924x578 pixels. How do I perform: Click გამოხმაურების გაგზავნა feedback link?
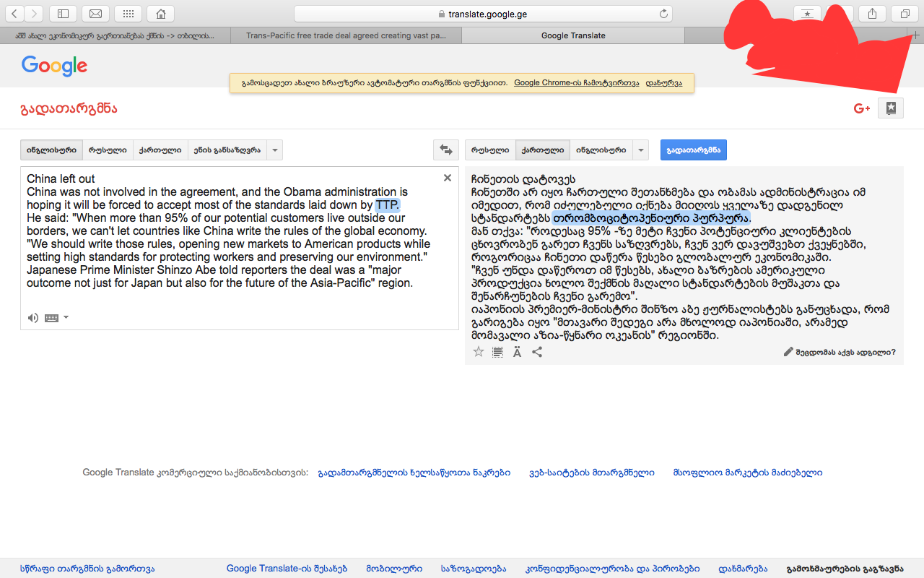[x=845, y=569]
